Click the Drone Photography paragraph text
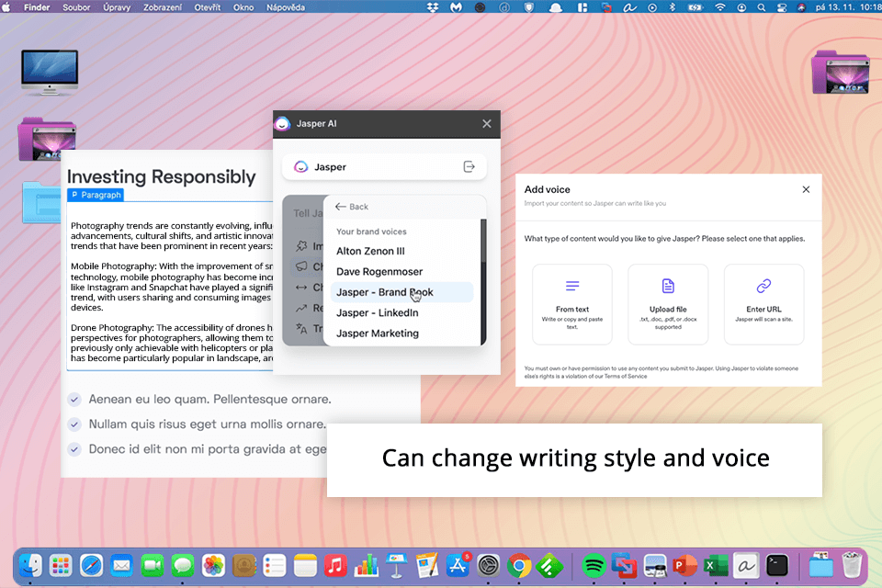Viewport: 882px width, 588px height. click(172, 343)
